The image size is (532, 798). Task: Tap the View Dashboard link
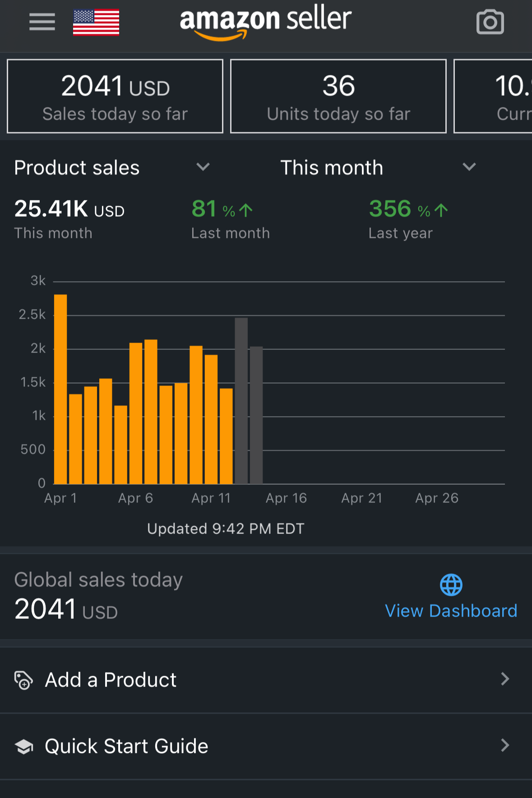click(x=451, y=611)
